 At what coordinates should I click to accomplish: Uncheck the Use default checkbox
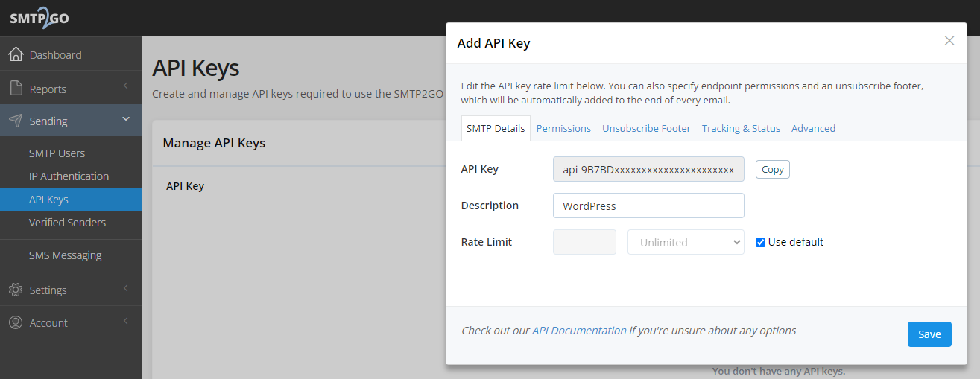point(760,242)
